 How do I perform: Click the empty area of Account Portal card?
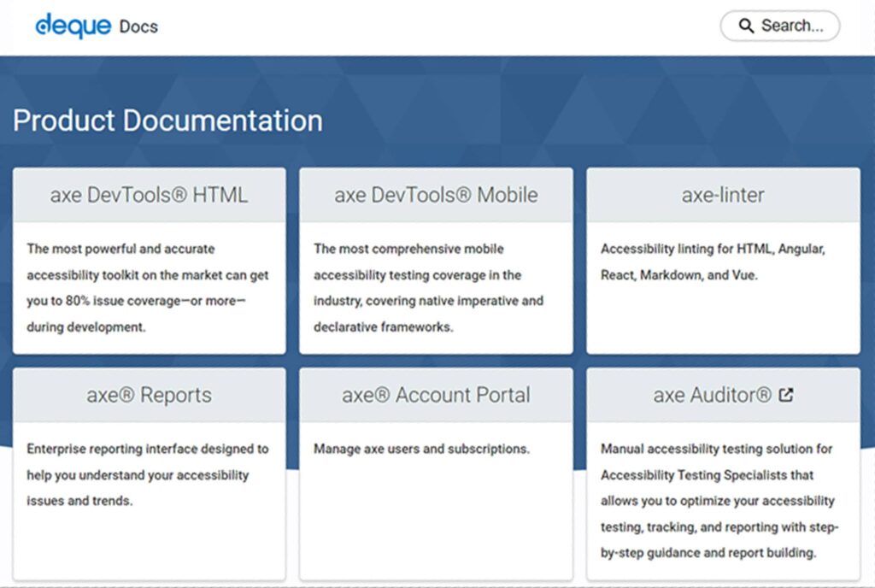(x=436, y=521)
